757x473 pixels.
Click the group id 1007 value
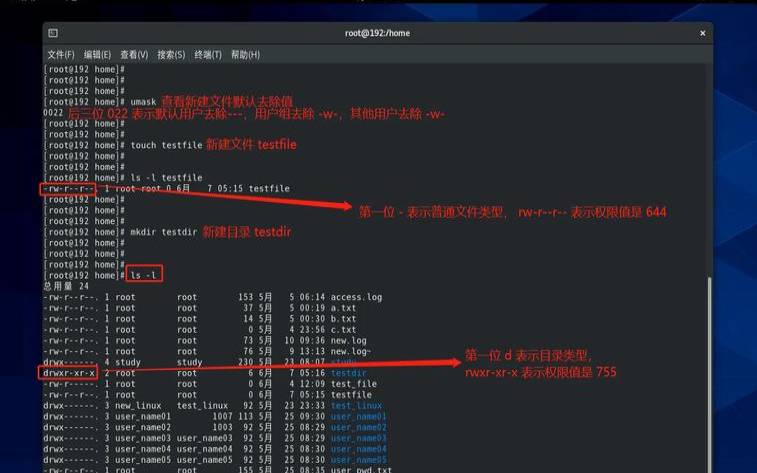coord(223,417)
